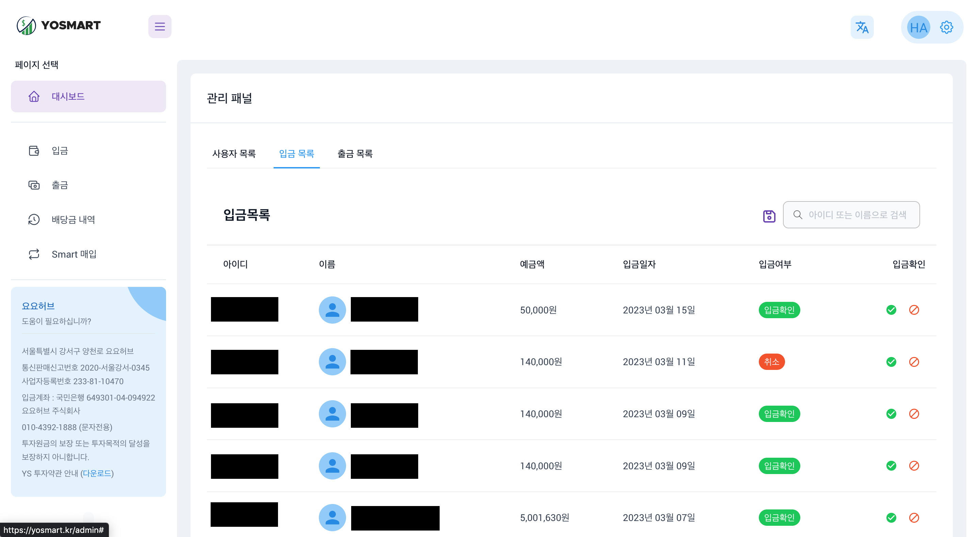
Task: Select the 입금 목록 tab
Action: pos(296,154)
